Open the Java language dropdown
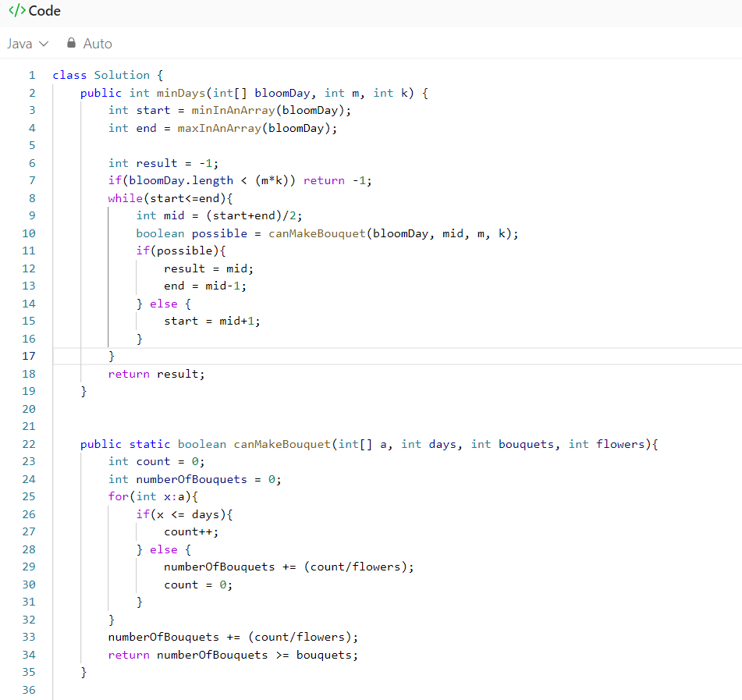Viewport: 742px width, 700px height. 27,44
